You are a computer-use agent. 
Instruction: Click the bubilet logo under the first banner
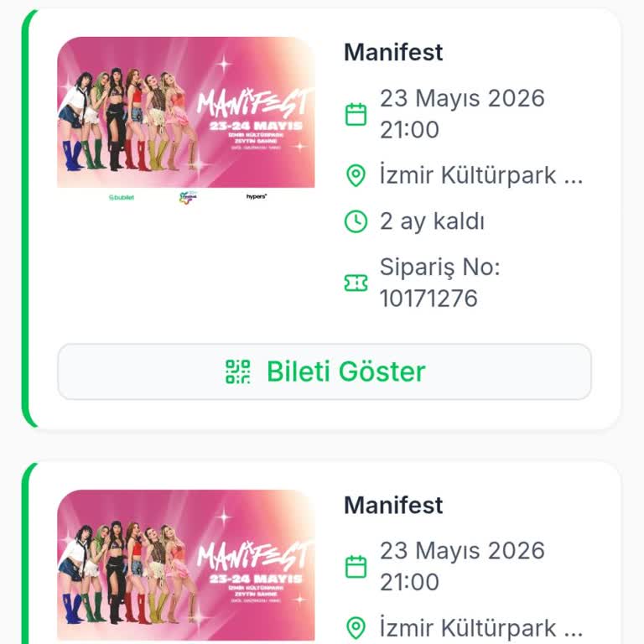click(x=122, y=198)
